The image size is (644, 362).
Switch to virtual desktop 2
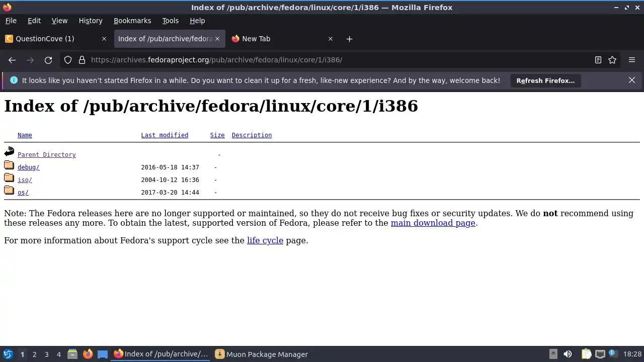click(34, 354)
